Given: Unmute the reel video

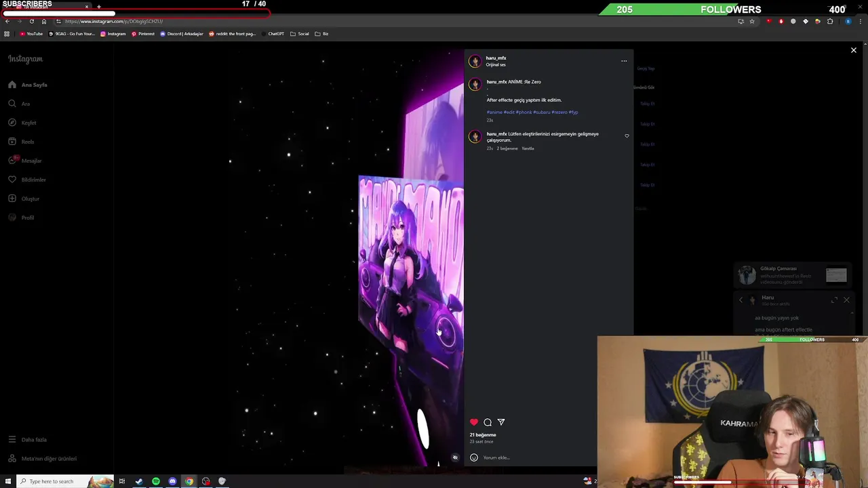Looking at the screenshot, I should coord(455,457).
